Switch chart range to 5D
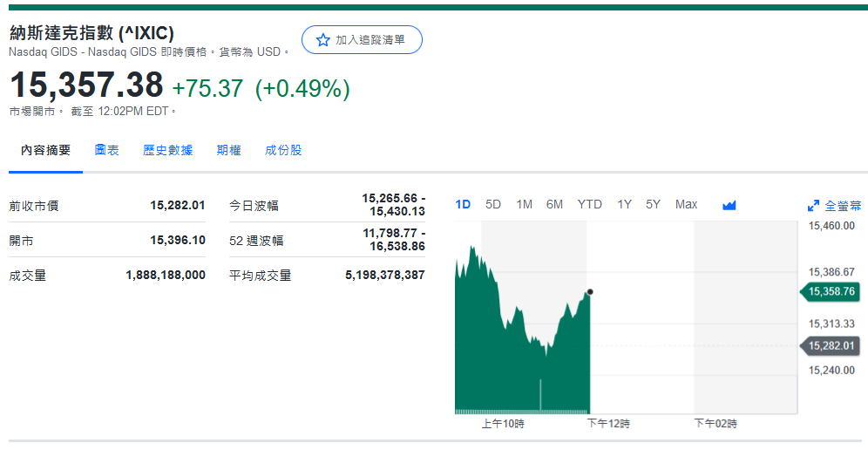The image size is (868, 450). (x=493, y=204)
